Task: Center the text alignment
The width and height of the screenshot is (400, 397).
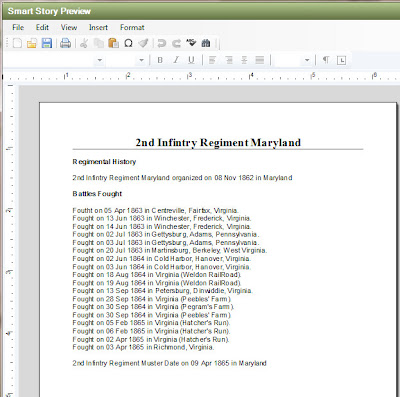Action: [x=244, y=60]
